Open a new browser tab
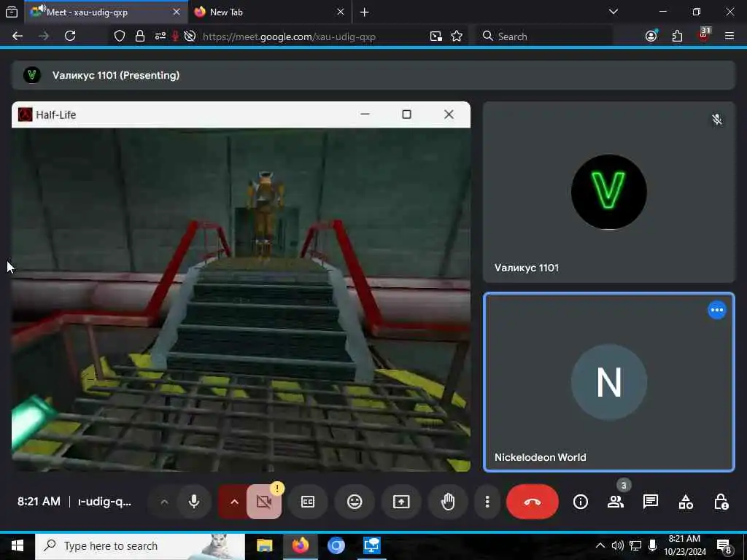This screenshot has width=747, height=560. tap(365, 12)
